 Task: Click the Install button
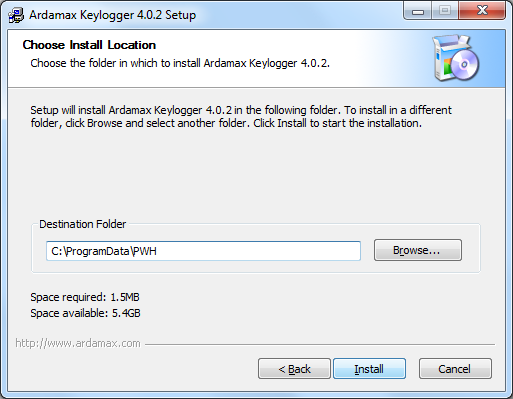(x=369, y=369)
